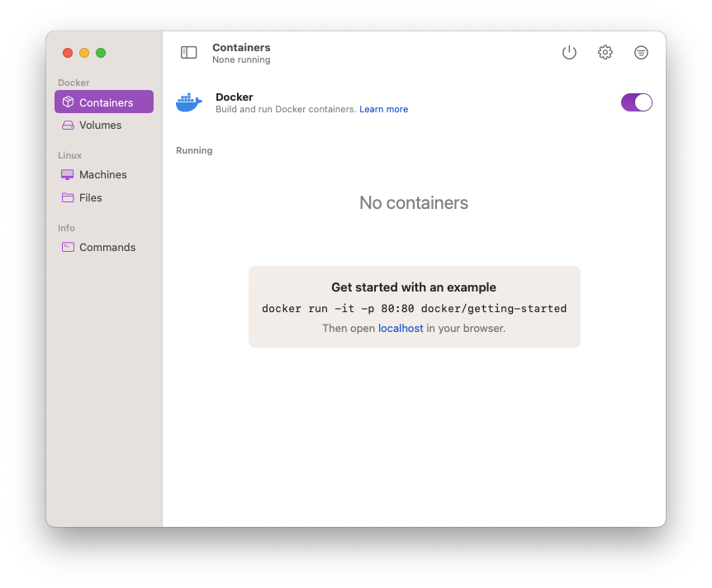712x588 pixels.
Task: Toggle the sidebar visibility icon
Action: [x=188, y=53]
